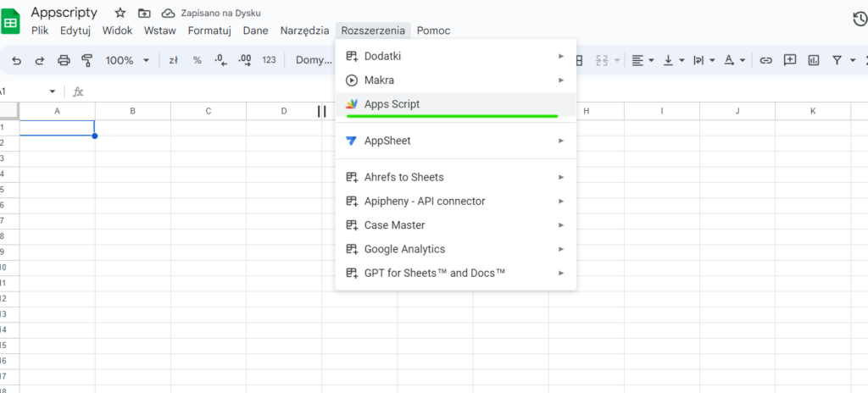Open the Plik menu
Screen dimensions: 868x393
40,31
